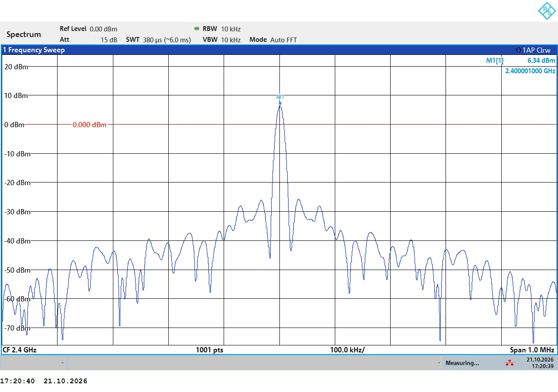Open the dropdown arrow beside Measuring status
Screen dimensions: 558x392
439,363
